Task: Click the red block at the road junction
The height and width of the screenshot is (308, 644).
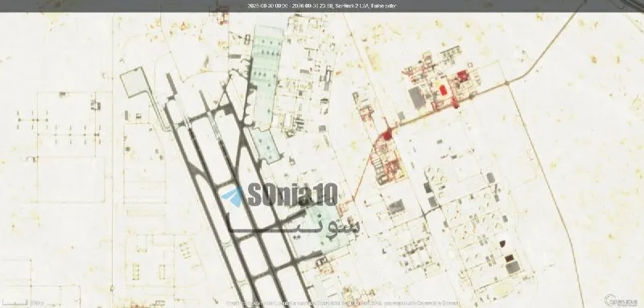Action: [x=388, y=135]
